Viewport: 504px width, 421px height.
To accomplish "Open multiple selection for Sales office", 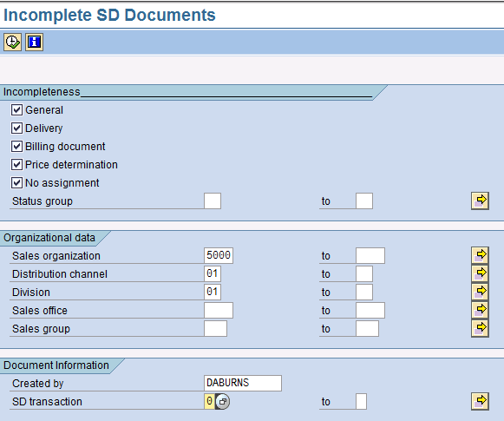I will coord(480,311).
